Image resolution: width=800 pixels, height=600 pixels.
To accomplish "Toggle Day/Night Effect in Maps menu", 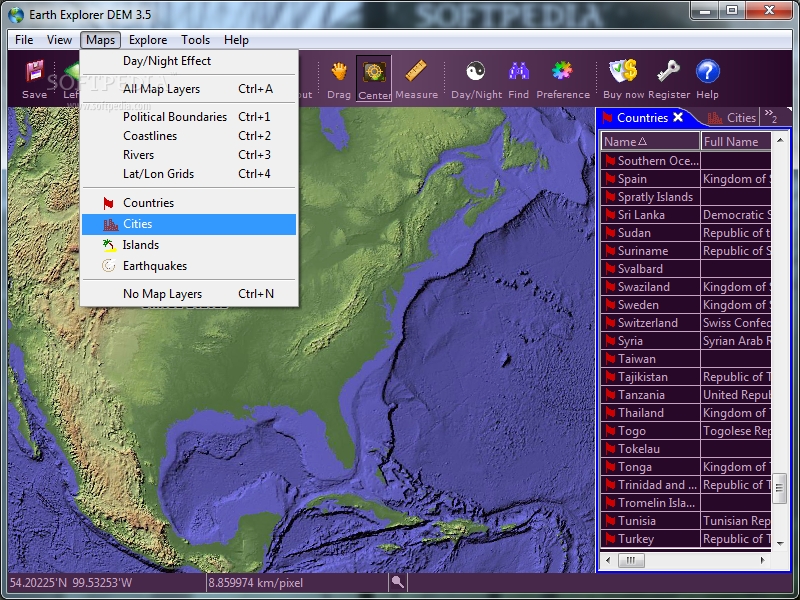I will 189,61.
